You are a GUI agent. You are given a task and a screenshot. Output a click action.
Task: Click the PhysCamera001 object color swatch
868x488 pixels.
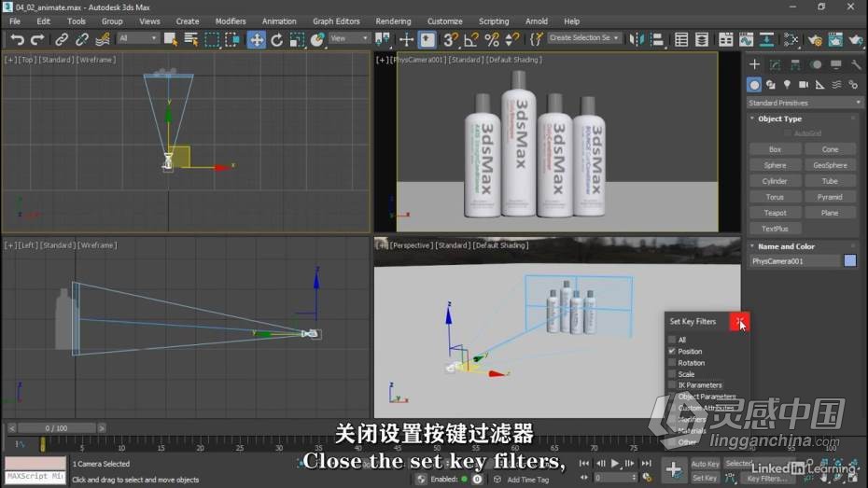click(x=850, y=261)
